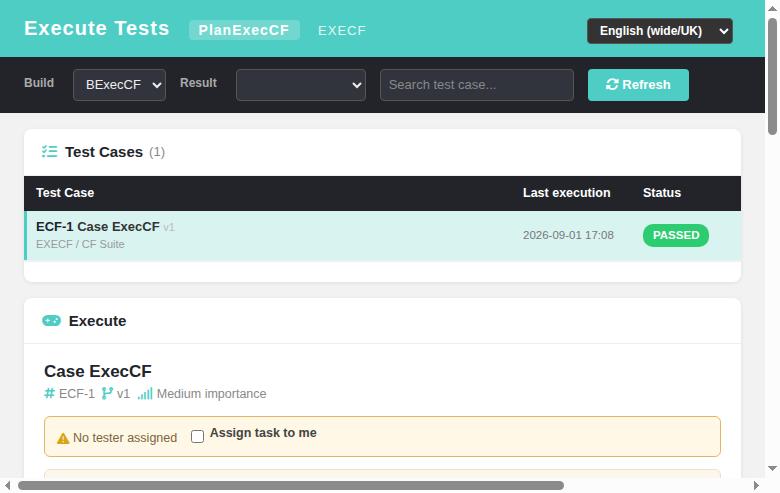This screenshot has width=780, height=493.
Task: Click into the Search test case field
Action: 477,85
